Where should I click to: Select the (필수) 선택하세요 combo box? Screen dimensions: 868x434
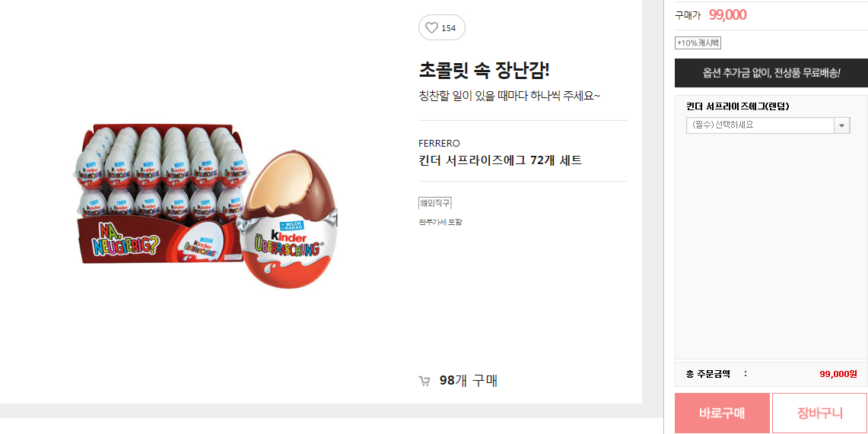768,125
